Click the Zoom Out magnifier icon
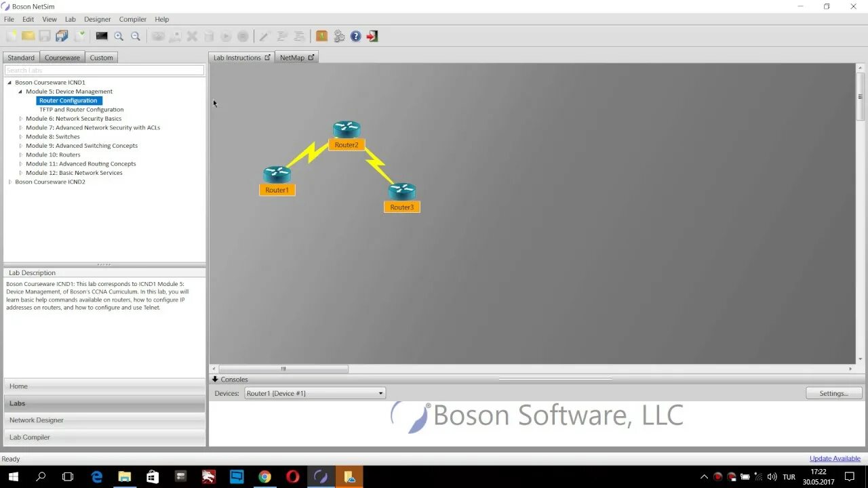The height and width of the screenshot is (488, 868). pyautogui.click(x=136, y=36)
